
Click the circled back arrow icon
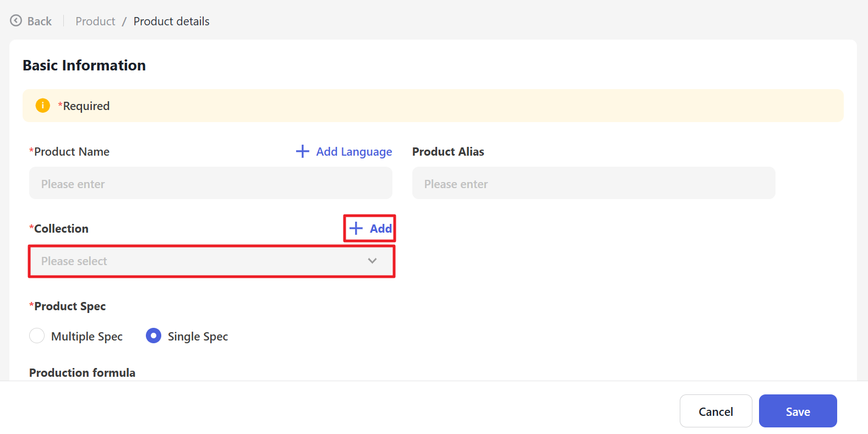tap(16, 21)
